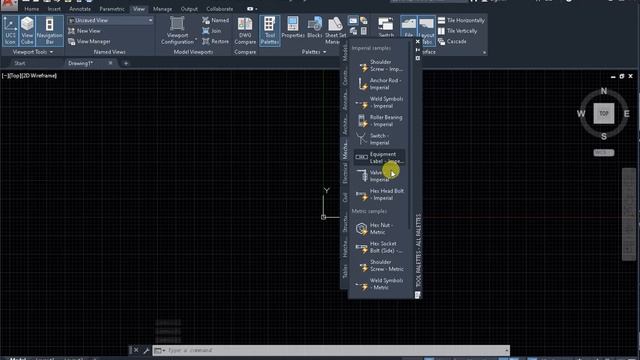Open the Collaborate ribbon tab
Image resolution: width=640 pixels, height=360 pixels.
click(x=220, y=9)
